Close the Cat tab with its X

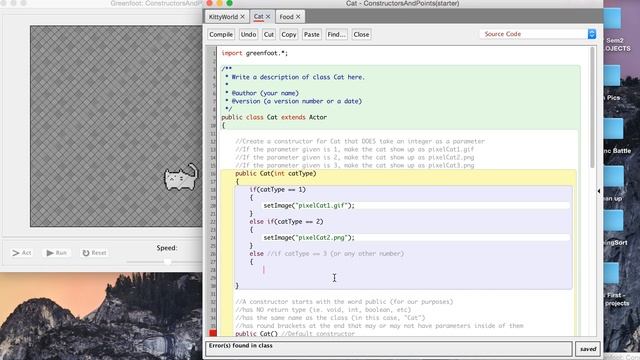click(x=268, y=17)
